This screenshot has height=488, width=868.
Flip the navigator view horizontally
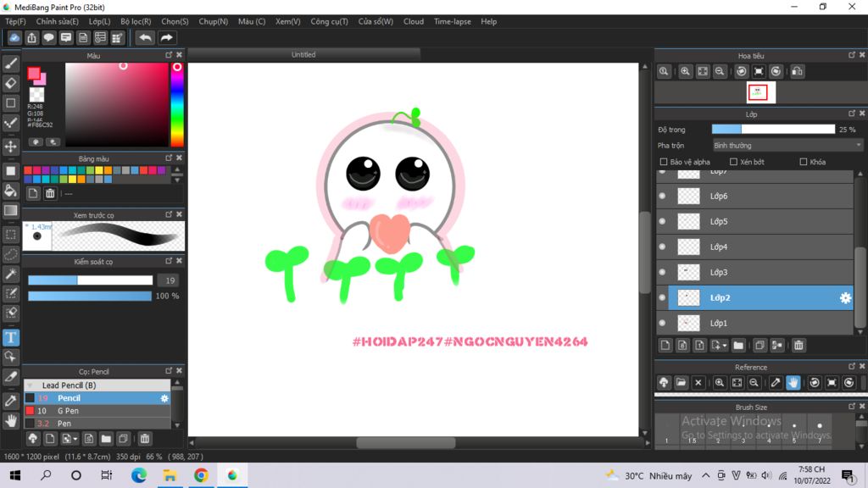click(x=797, y=71)
